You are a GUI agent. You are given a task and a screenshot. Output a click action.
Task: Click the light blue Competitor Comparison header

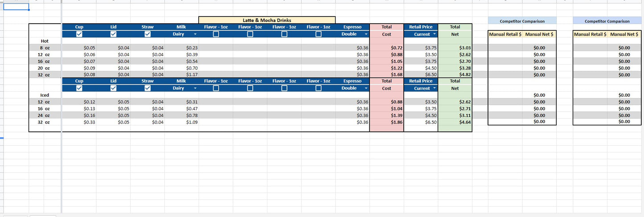click(x=522, y=21)
